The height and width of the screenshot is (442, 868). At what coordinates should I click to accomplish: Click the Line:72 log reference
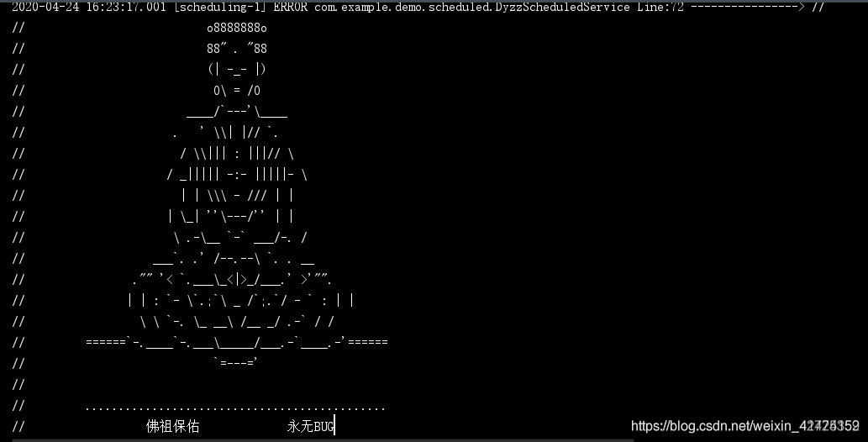660,7
